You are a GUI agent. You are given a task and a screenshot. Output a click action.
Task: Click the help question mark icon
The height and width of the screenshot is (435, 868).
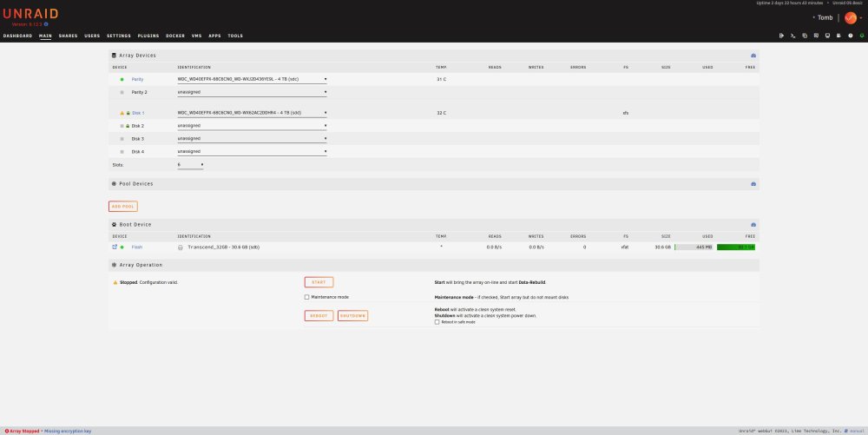click(x=851, y=36)
